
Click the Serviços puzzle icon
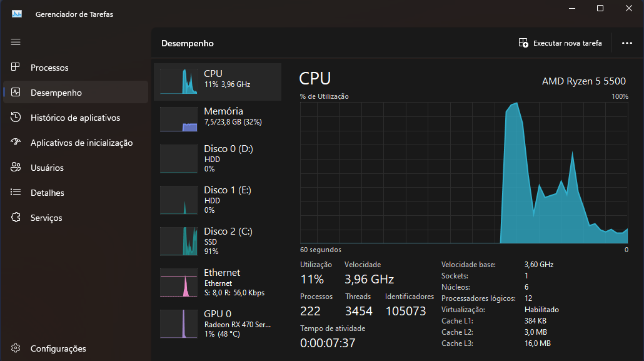[16, 217]
